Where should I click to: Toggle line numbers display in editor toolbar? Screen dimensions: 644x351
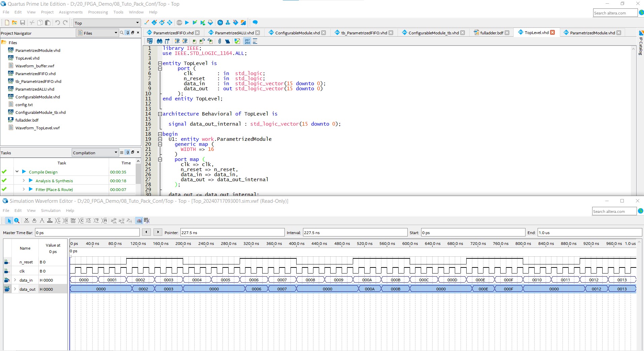(x=247, y=41)
